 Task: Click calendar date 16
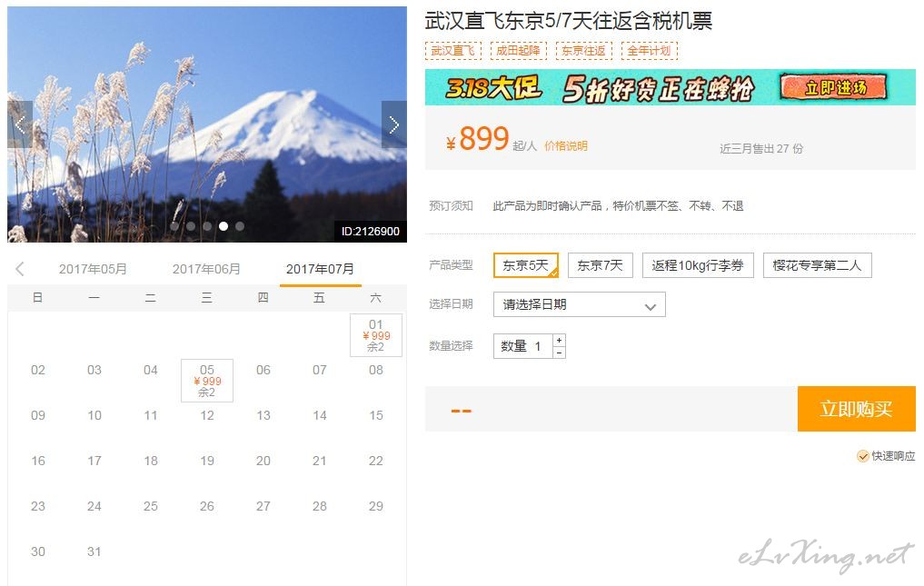(x=38, y=461)
